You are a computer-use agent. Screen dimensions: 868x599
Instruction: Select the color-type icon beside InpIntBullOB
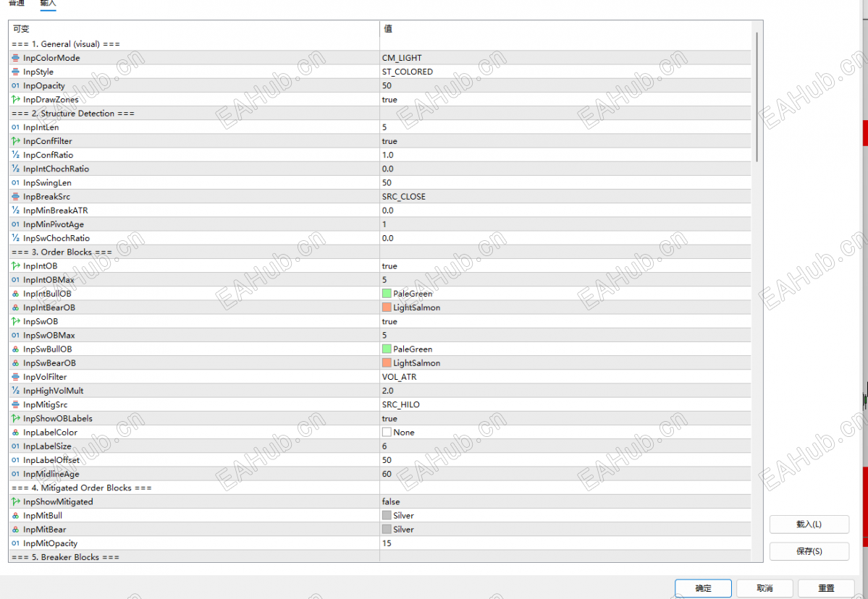15,294
